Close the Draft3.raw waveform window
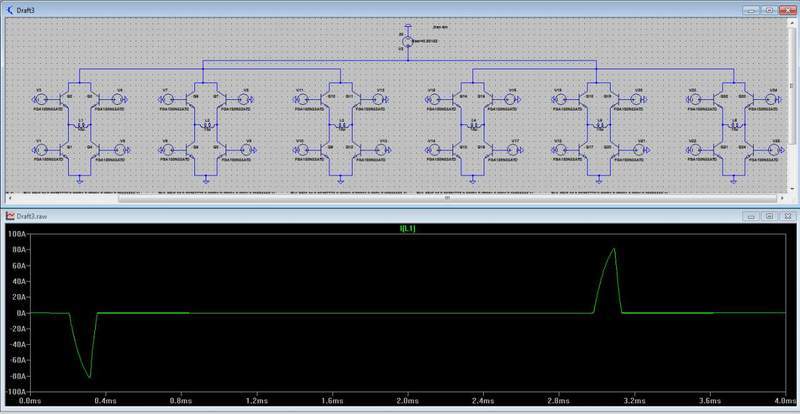This screenshot has width=800, height=414. click(787, 215)
